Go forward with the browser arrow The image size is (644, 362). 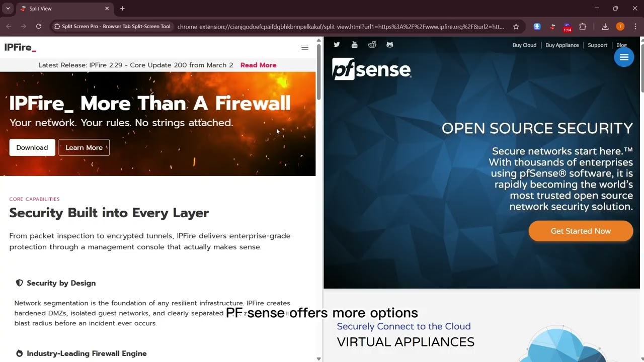[x=24, y=27]
